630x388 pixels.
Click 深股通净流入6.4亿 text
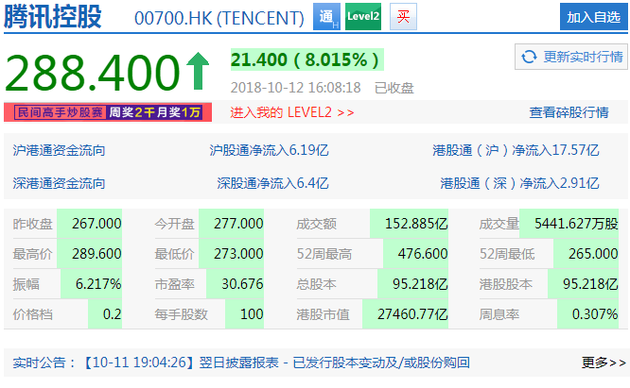click(273, 184)
